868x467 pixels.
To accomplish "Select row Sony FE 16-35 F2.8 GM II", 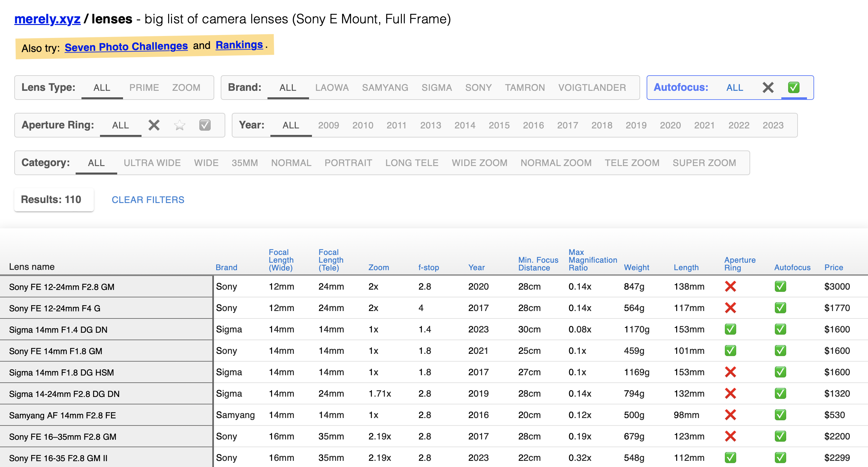I will click(434, 458).
